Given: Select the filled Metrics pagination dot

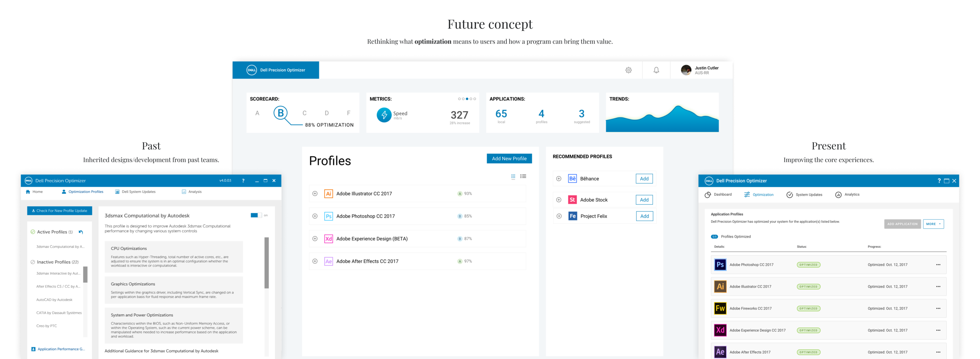Looking at the screenshot, I should click(467, 99).
